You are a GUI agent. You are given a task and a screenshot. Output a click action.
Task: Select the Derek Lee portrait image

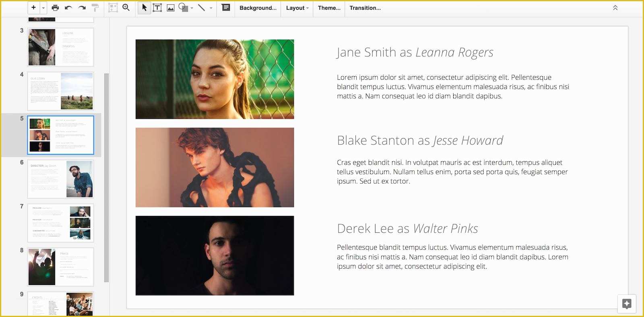click(215, 255)
